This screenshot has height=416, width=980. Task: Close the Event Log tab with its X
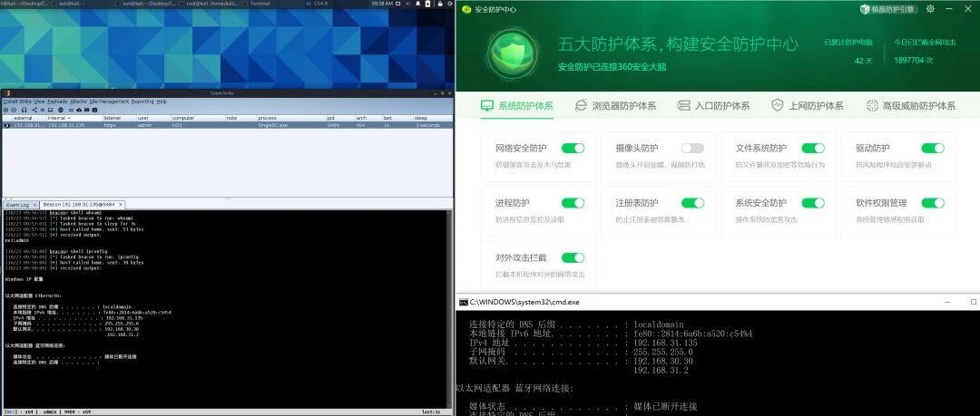(x=35, y=205)
